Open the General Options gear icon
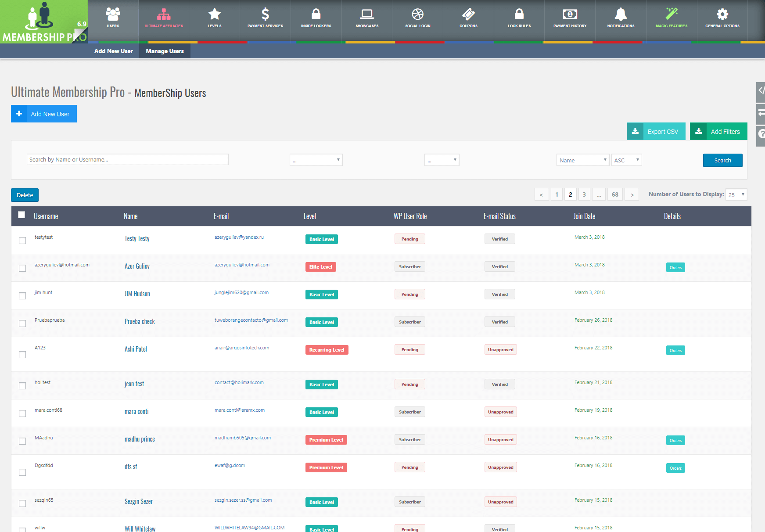This screenshot has width=765, height=532. pos(722,14)
